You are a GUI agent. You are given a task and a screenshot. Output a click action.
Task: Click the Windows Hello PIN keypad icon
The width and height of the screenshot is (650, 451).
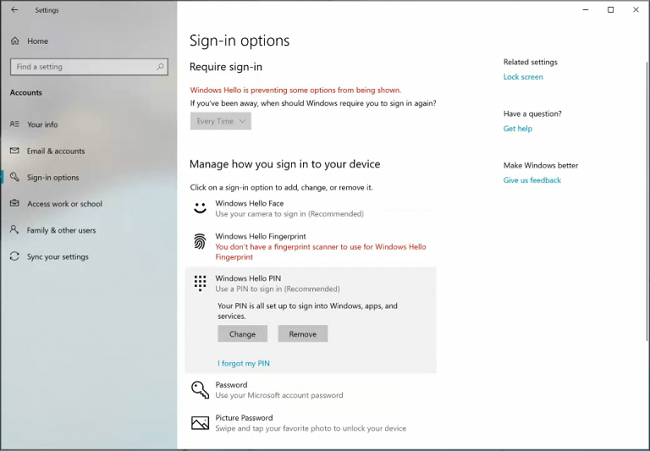(200, 283)
